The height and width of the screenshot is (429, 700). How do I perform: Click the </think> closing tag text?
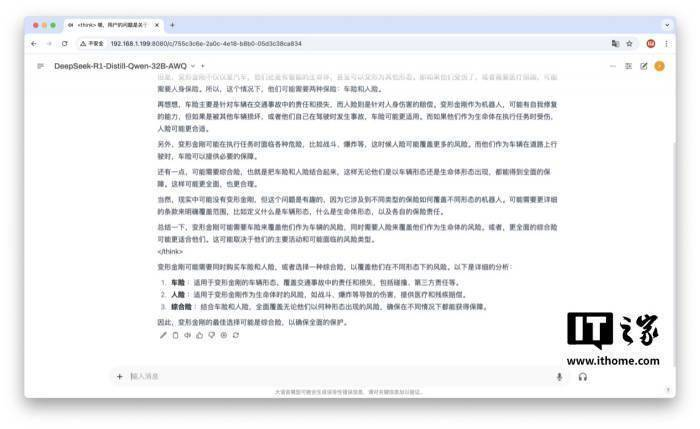170,252
